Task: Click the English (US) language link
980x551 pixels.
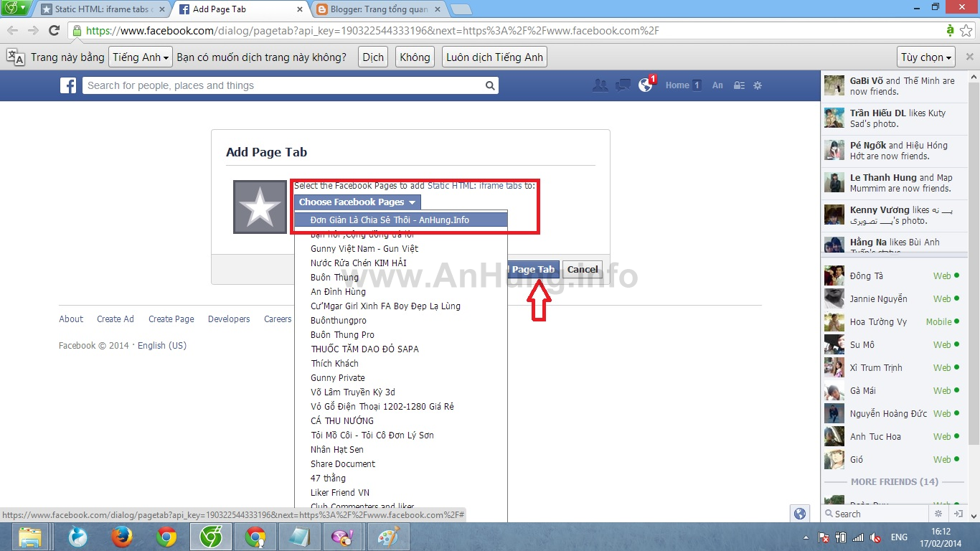Action: 162,346
